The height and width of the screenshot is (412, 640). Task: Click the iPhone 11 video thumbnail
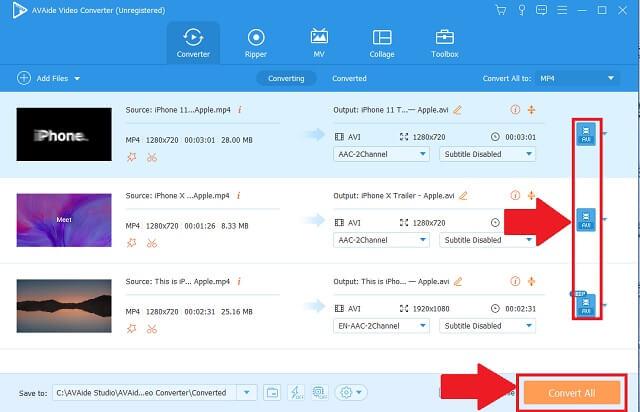click(64, 134)
